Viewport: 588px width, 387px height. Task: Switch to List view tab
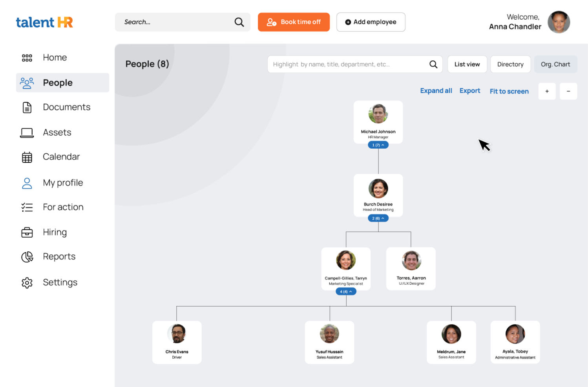tap(467, 64)
